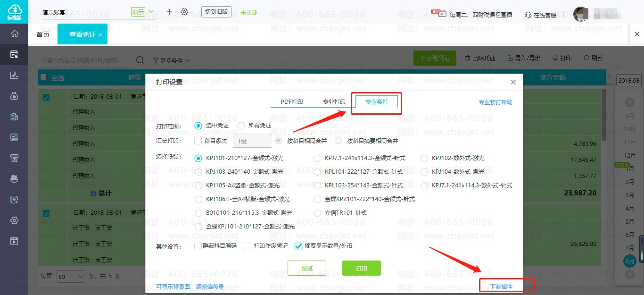Expand the 更多条件 filter dropdown

171,60
